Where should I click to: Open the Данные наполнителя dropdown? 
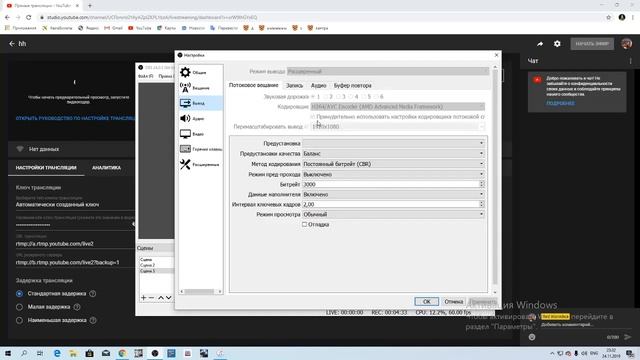393,194
